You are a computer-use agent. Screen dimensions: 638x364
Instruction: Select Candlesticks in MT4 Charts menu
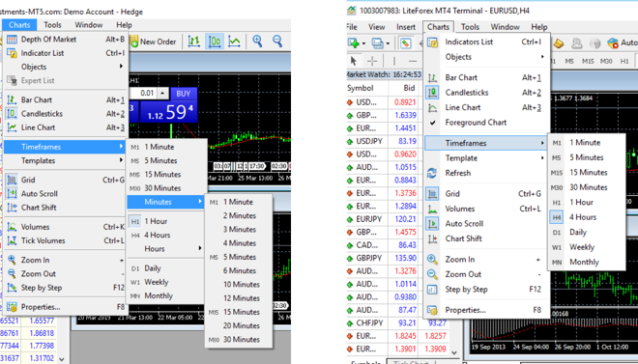point(486,93)
